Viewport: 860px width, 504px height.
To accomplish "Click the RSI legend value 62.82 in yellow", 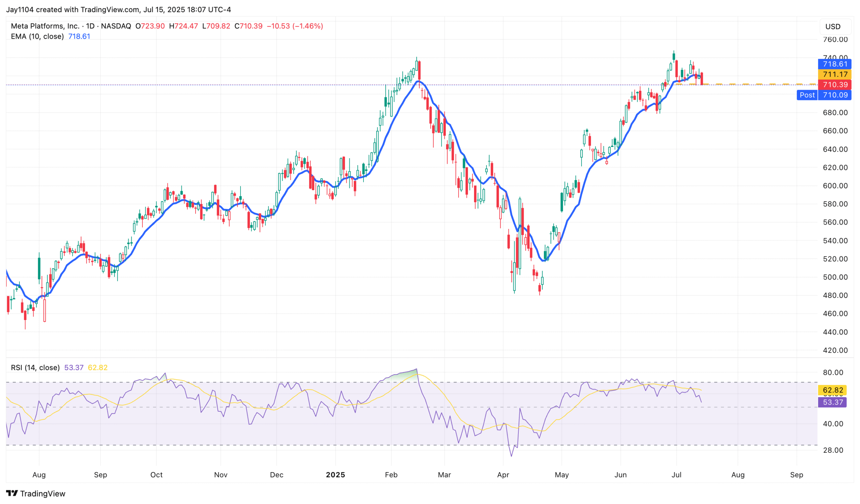I will 98,368.
